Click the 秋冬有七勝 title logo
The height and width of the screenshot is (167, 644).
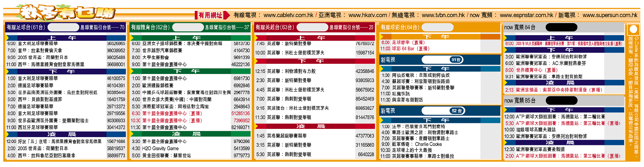click(x=67, y=13)
